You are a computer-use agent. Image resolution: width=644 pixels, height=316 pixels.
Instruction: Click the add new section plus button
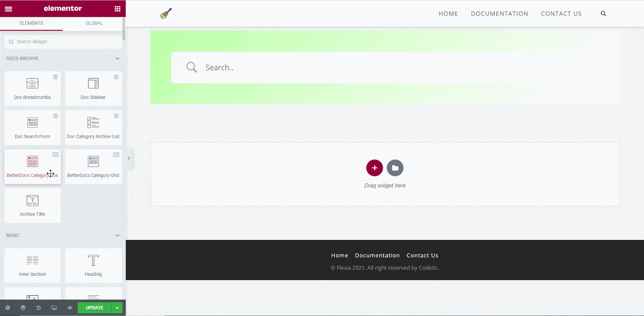[x=375, y=168]
